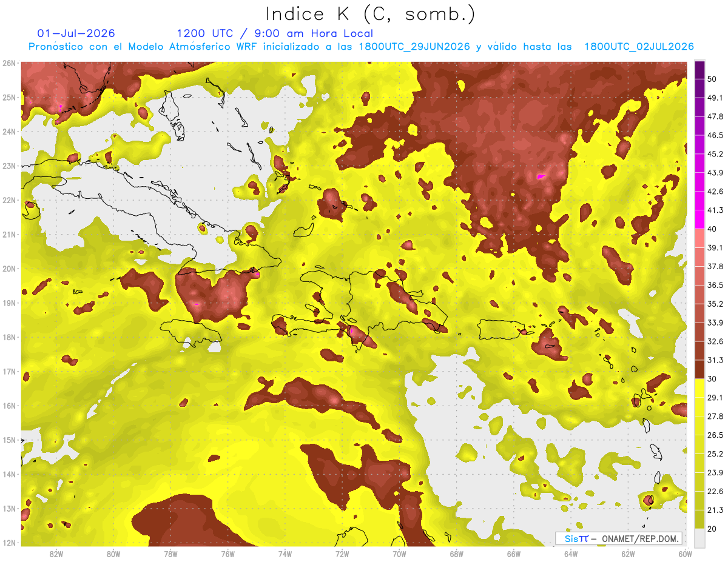Click the "26N" latitude label
The width and height of the screenshot is (728, 562).
pyautogui.click(x=9, y=62)
